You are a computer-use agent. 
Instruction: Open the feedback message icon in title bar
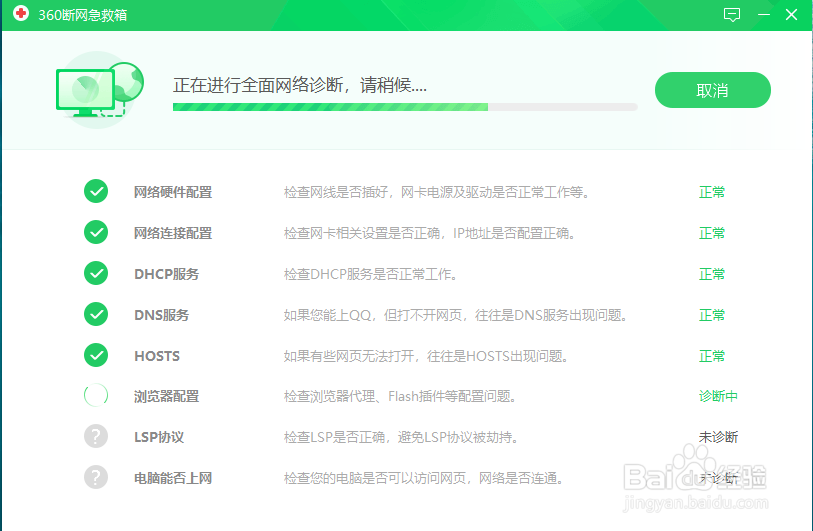[x=732, y=15]
